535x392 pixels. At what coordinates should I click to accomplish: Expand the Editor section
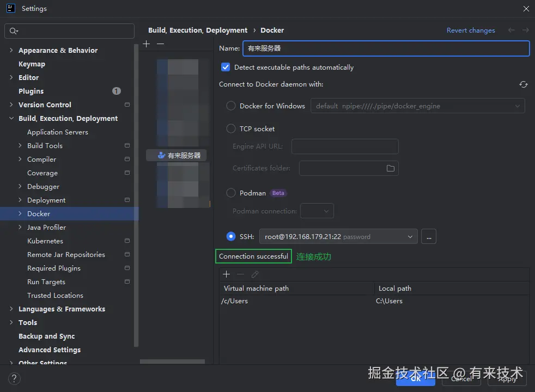(x=11, y=77)
